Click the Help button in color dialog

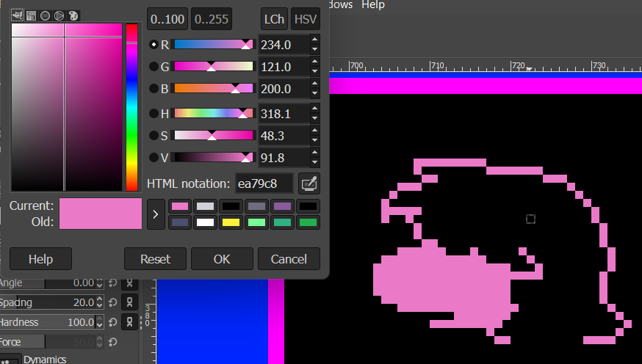(x=40, y=259)
